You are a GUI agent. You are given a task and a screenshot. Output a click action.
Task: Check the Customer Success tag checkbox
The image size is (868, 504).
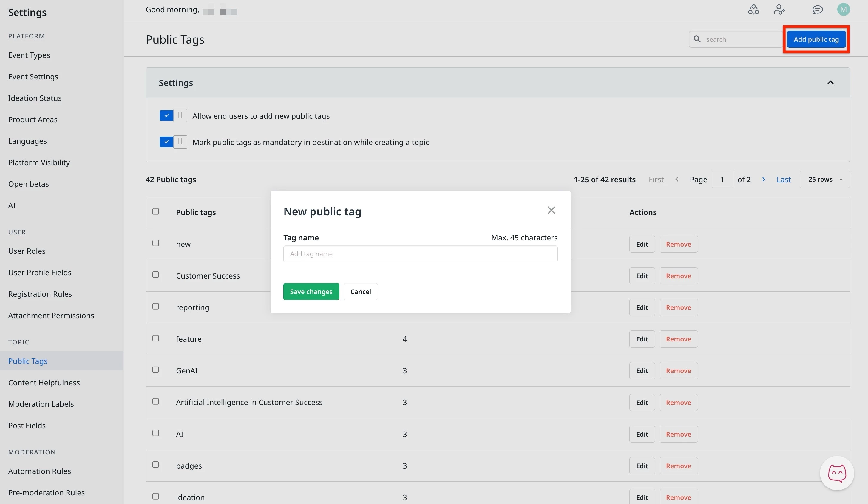coord(156,275)
